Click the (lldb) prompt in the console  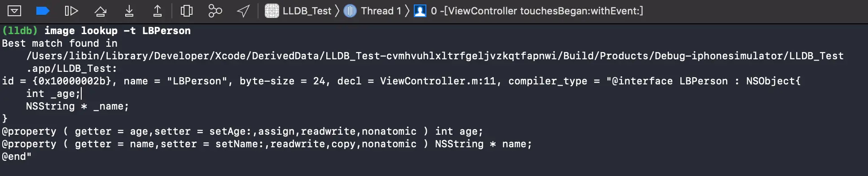20,31
